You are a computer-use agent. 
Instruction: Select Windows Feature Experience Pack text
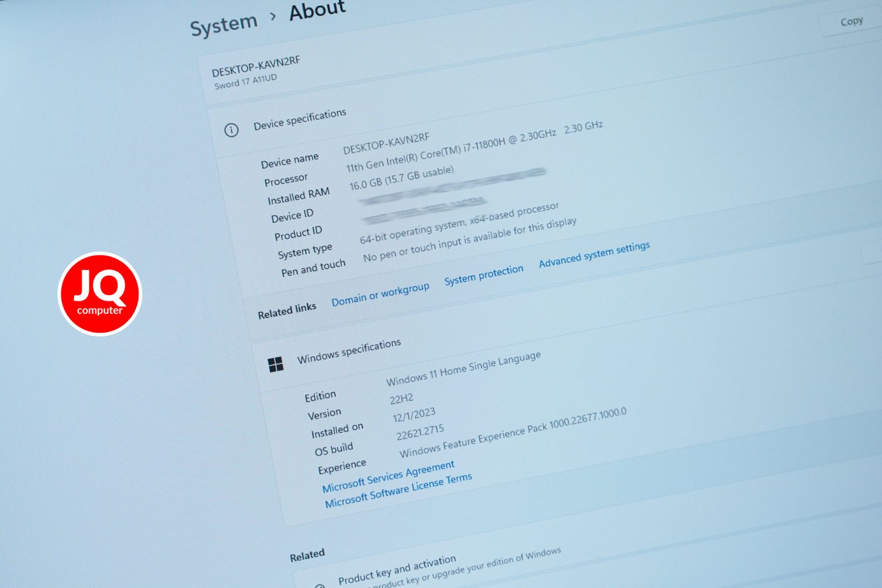513,433
